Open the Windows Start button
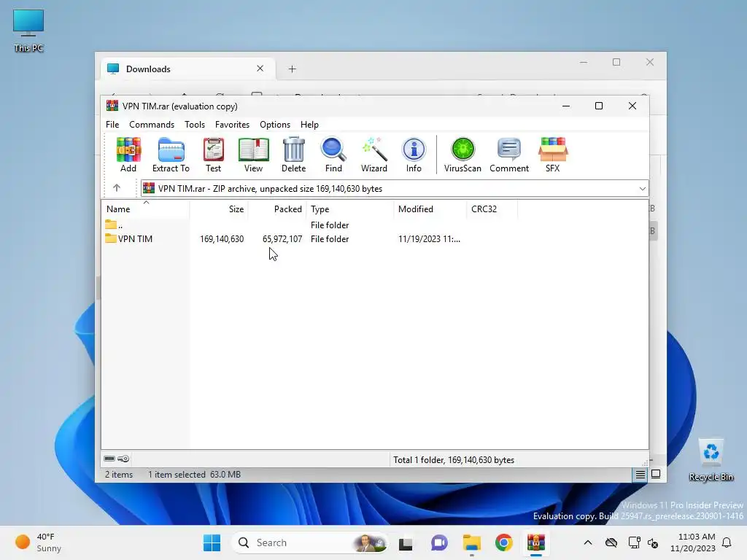747x560 pixels. click(212, 542)
